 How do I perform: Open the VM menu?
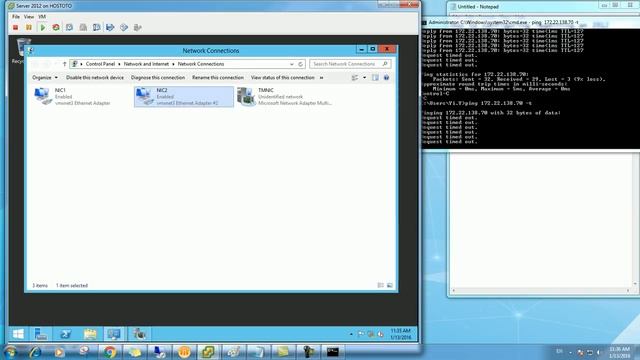pyautogui.click(x=42, y=17)
